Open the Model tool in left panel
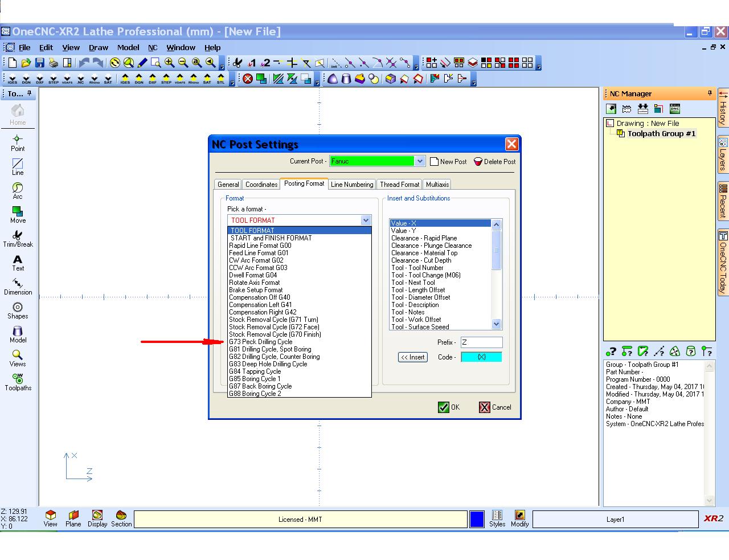Viewport: 729px width, 560px height. point(18,334)
